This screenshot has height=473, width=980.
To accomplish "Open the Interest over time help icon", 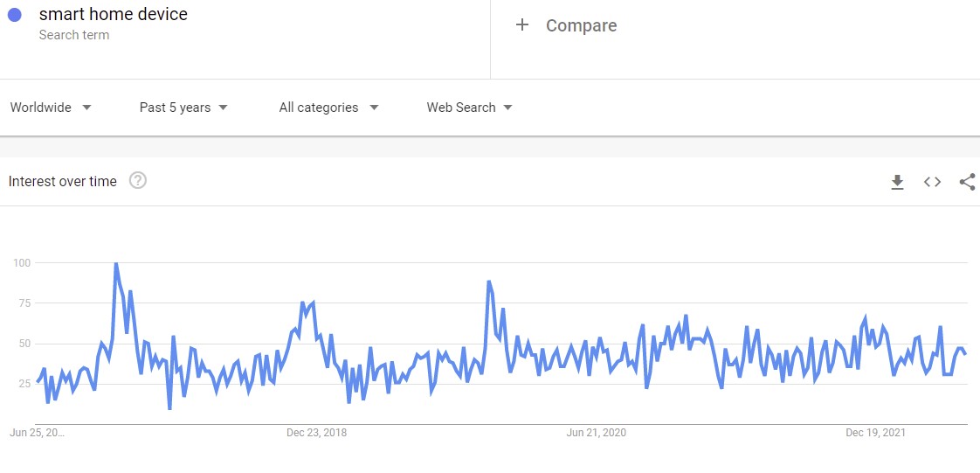I will [138, 181].
